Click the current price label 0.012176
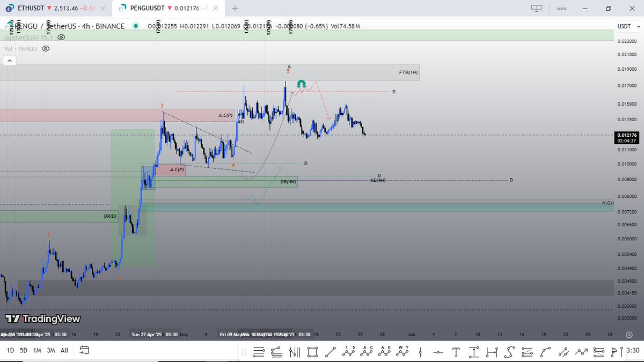 (627, 135)
